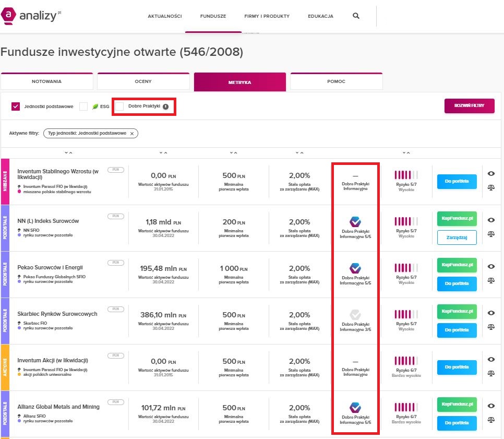Switch to the Pomoc tab
The width and height of the screenshot is (504, 439).
tap(336, 81)
